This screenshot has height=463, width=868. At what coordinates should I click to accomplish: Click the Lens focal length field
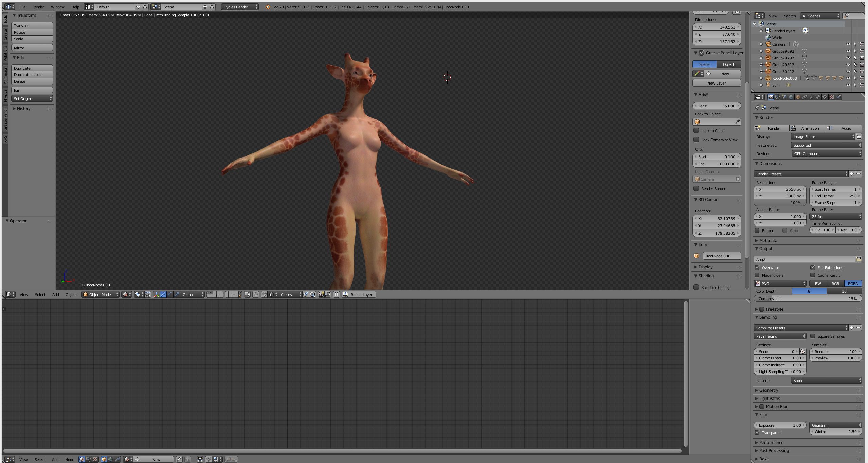717,106
